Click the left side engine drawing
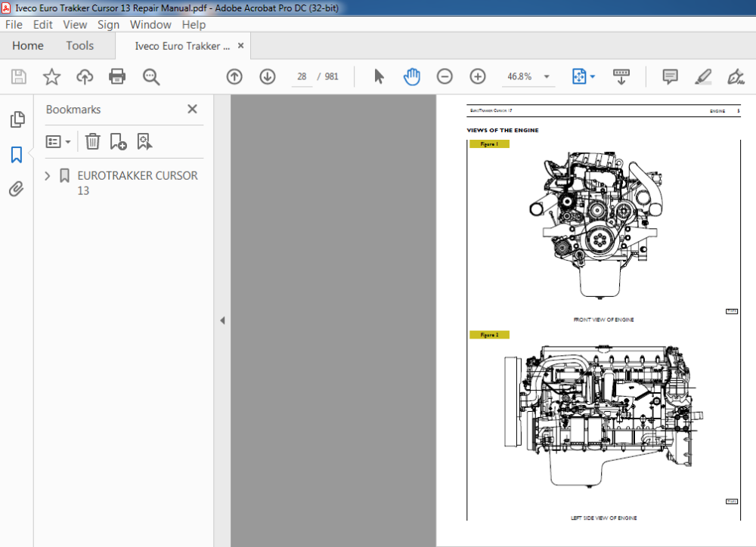 point(603,416)
